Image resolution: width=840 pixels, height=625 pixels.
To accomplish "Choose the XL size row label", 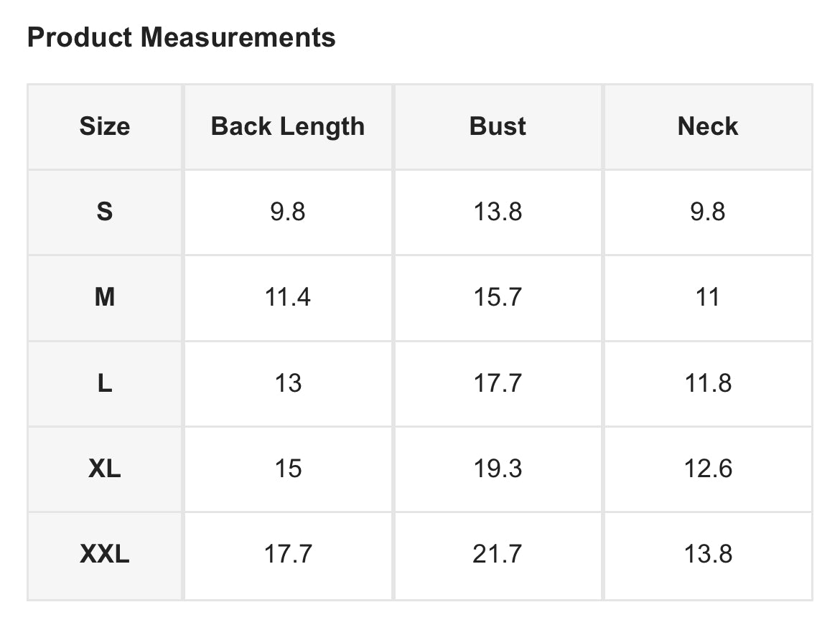I will tap(105, 469).
